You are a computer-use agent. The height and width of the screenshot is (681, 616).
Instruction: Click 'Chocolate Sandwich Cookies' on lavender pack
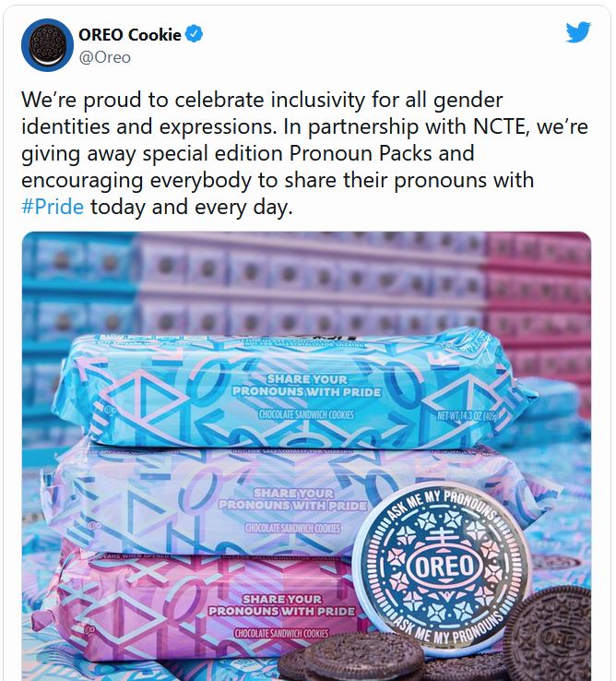[x=292, y=528]
